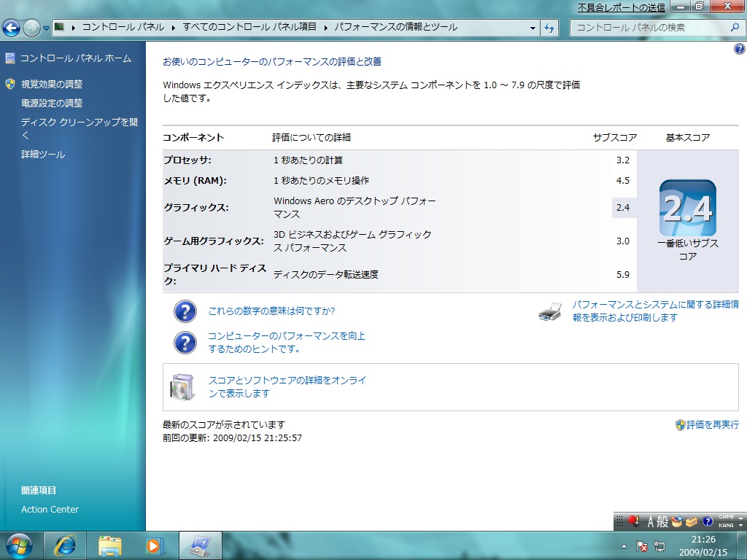The width and height of the screenshot is (747, 560).
Task: Open Help with the blue question icon
Action: coord(740,49)
